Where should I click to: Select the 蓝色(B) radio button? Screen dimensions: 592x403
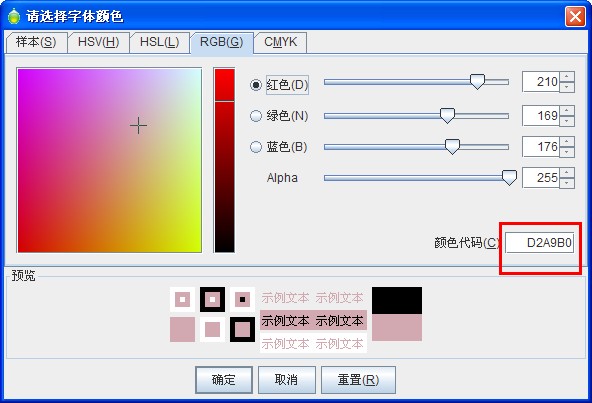click(256, 147)
